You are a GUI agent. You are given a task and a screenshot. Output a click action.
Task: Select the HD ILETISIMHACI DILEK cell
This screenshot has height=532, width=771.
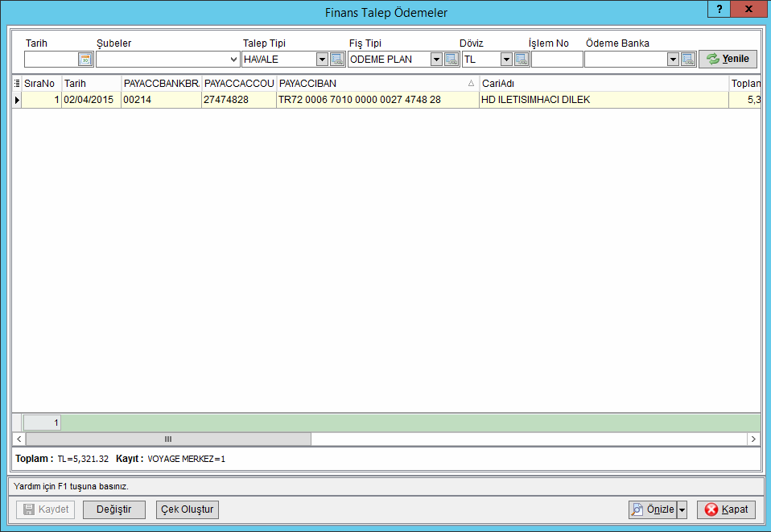(604, 100)
